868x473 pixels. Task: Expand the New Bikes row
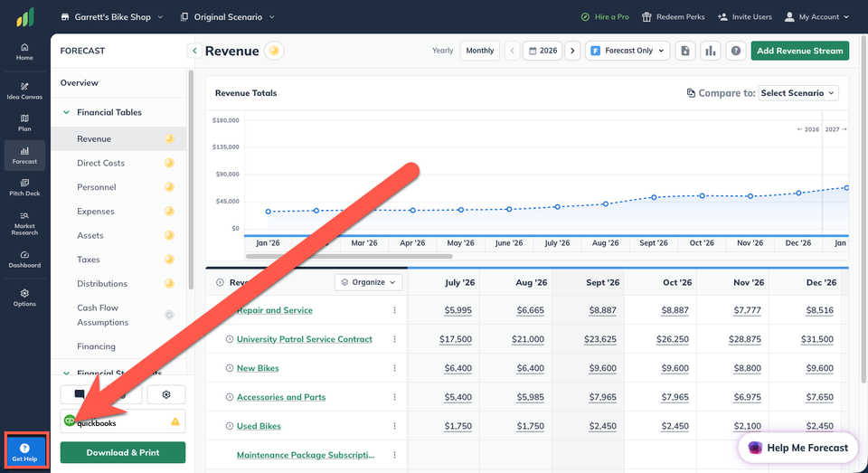229,368
